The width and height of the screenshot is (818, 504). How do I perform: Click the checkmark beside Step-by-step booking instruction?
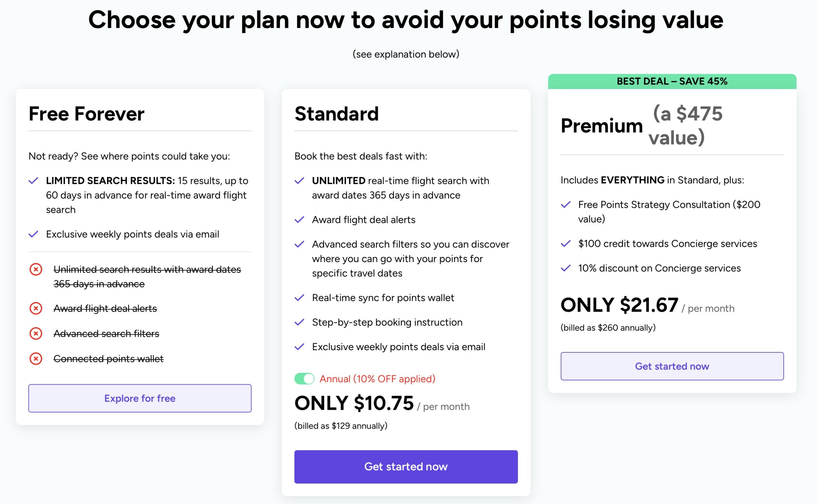click(300, 322)
